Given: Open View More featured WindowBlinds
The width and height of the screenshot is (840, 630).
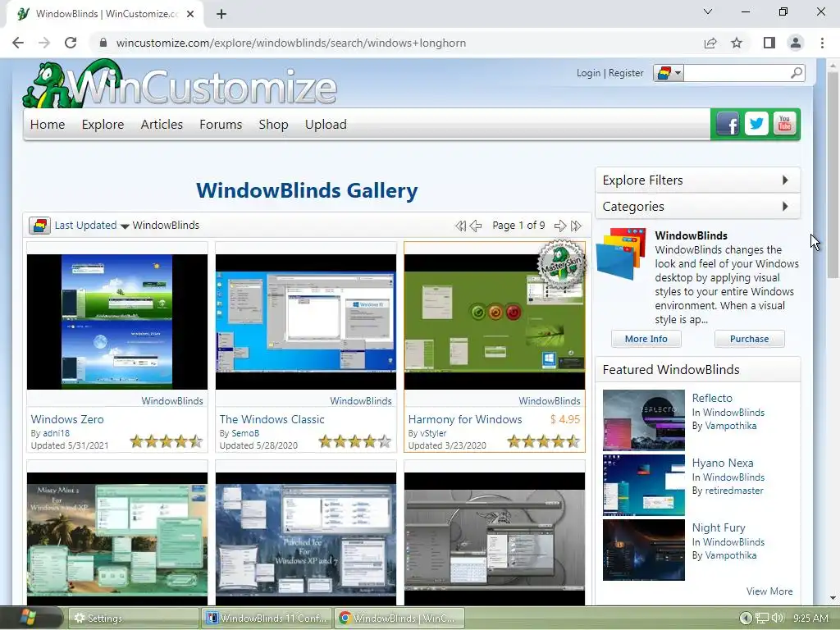Looking at the screenshot, I should coord(769,591).
